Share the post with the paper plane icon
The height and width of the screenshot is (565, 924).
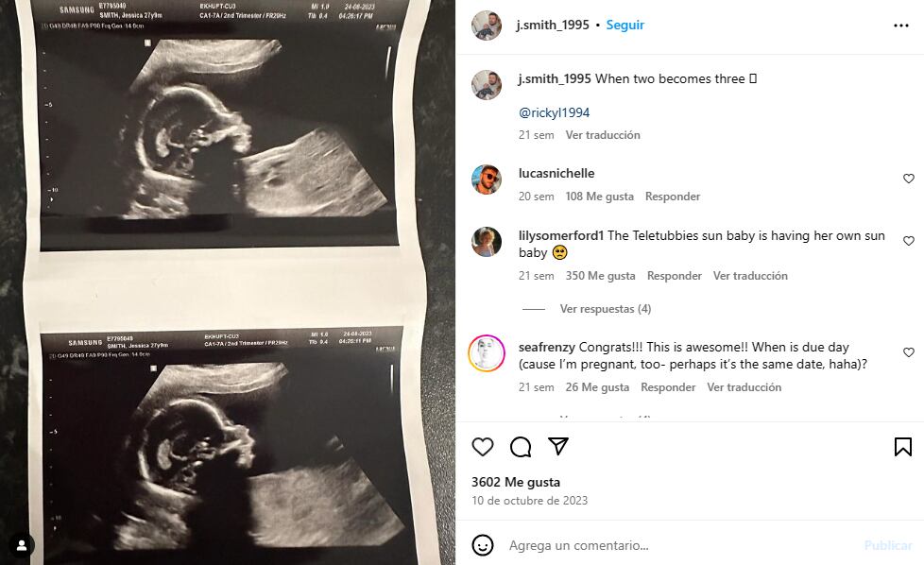coord(558,446)
